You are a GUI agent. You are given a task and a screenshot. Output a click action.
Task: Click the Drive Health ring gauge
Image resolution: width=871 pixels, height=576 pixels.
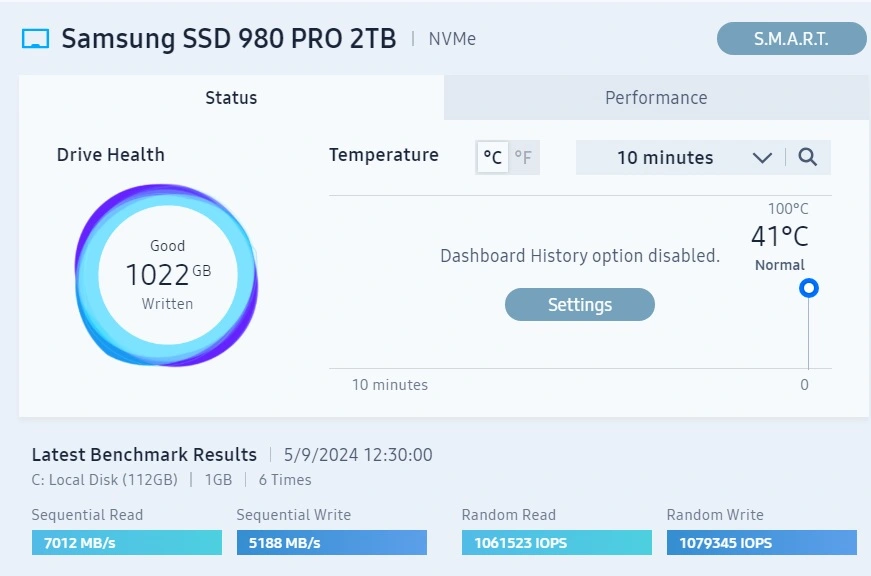167,275
